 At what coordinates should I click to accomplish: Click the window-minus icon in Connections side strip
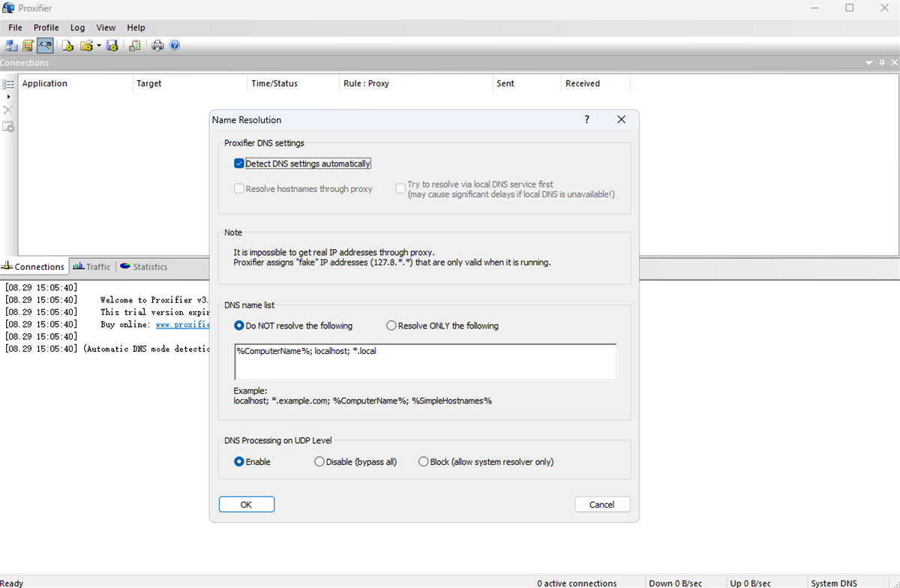point(8,127)
